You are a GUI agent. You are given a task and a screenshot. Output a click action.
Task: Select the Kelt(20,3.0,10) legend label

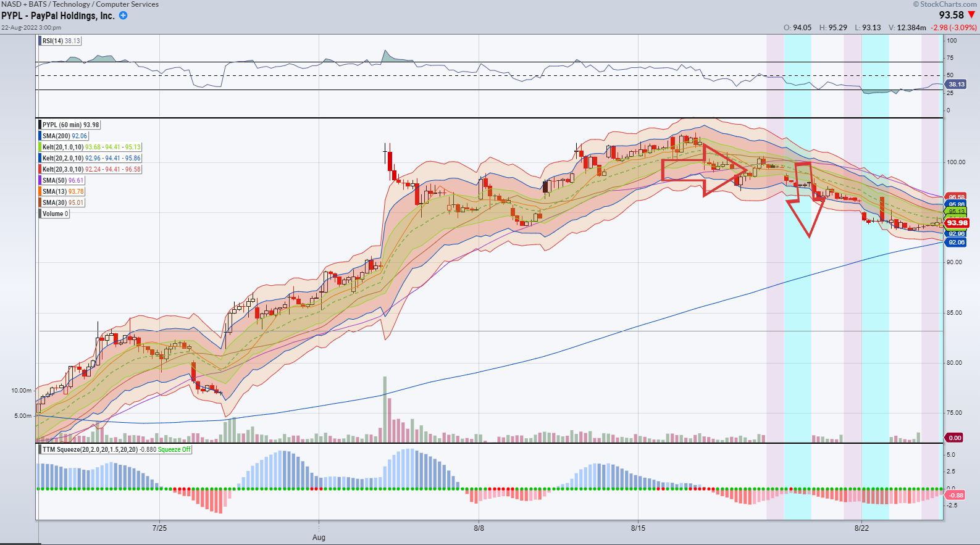[x=91, y=169]
